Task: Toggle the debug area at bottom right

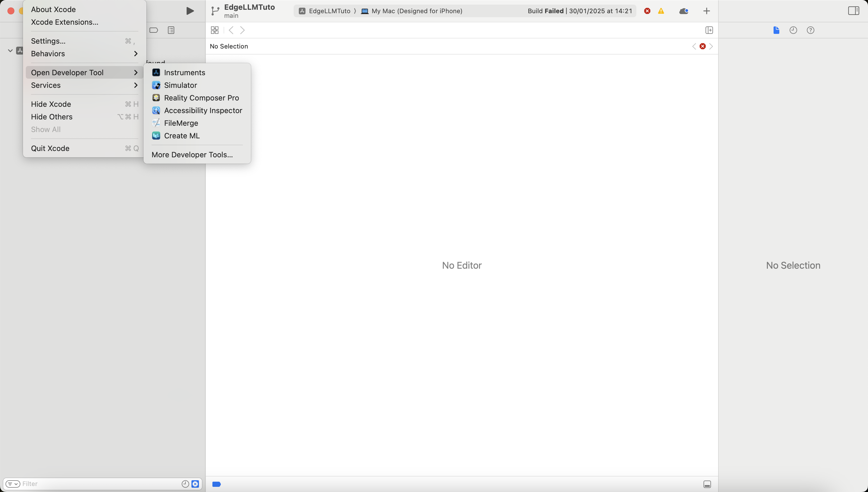Action: 707,484
